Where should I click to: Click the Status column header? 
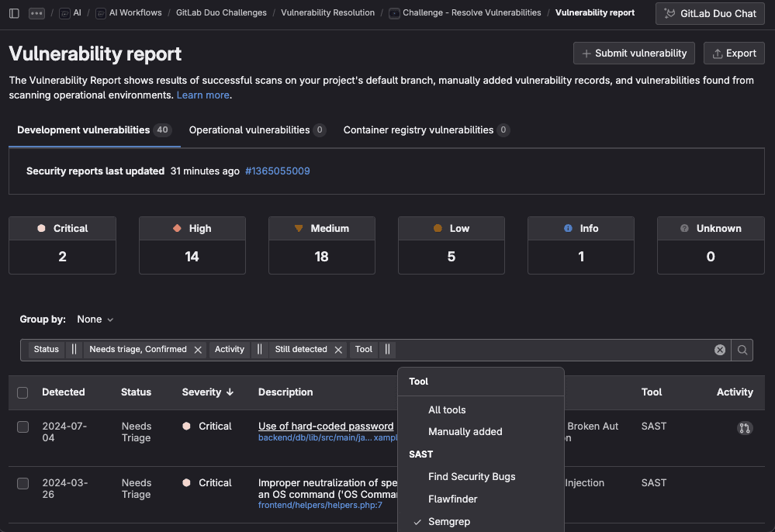136,392
